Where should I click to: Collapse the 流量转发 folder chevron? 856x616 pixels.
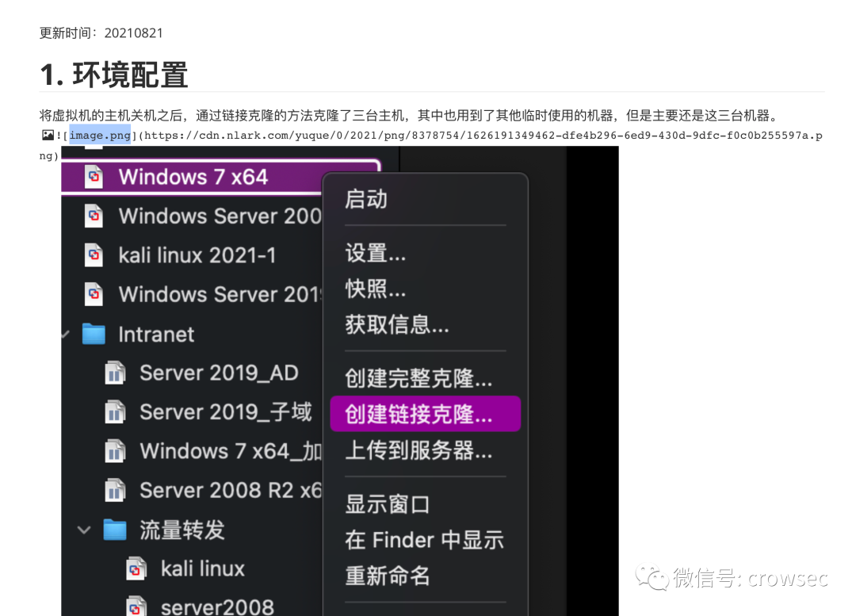pyautogui.click(x=84, y=530)
